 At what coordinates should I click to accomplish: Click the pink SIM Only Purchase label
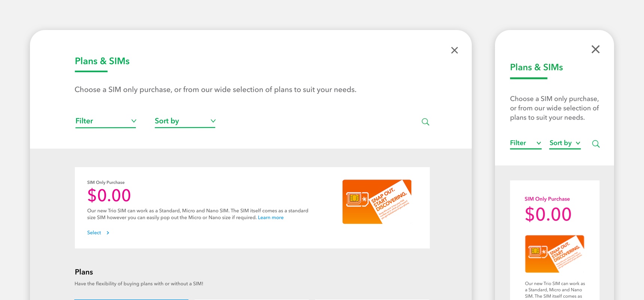(547, 199)
